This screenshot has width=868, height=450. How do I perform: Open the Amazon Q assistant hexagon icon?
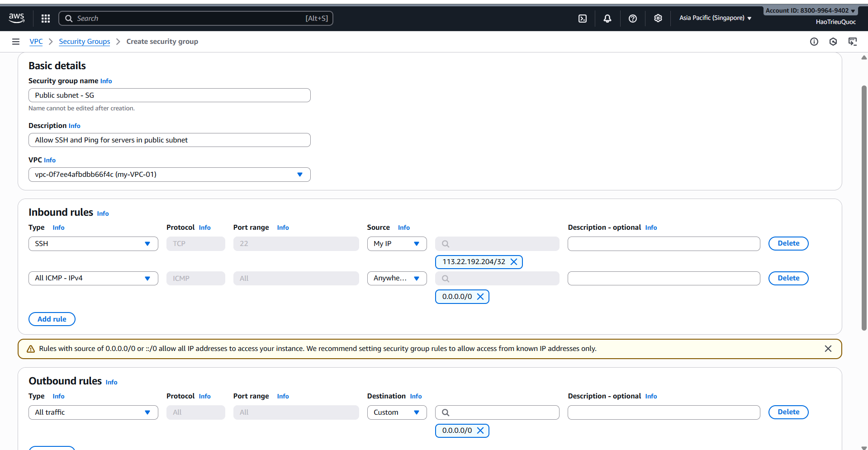pos(834,41)
